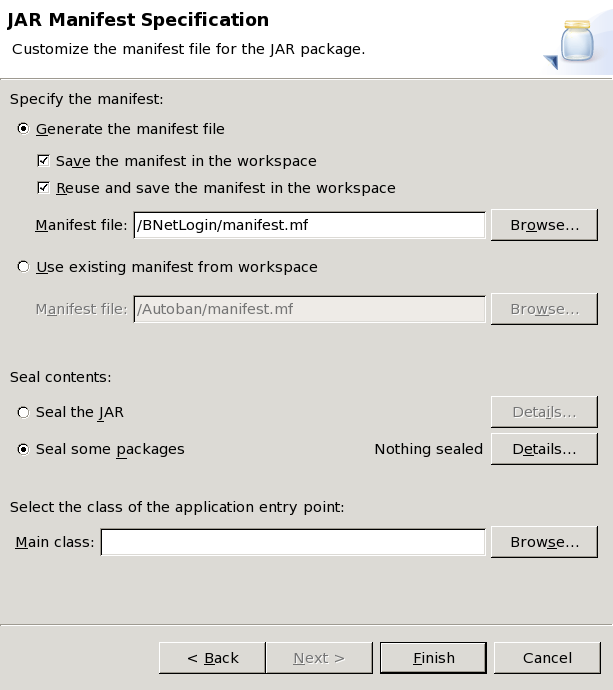The width and height of the screenshot is (613, 690).
Task: Browse for the Main class entry point
Action: pos(544,542)
